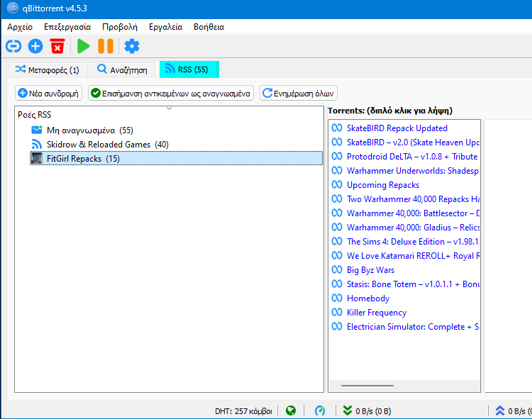This screenshot has height=419, width=532.
Task: Select the Big Byz Wars article
Action: click(404, 270)
